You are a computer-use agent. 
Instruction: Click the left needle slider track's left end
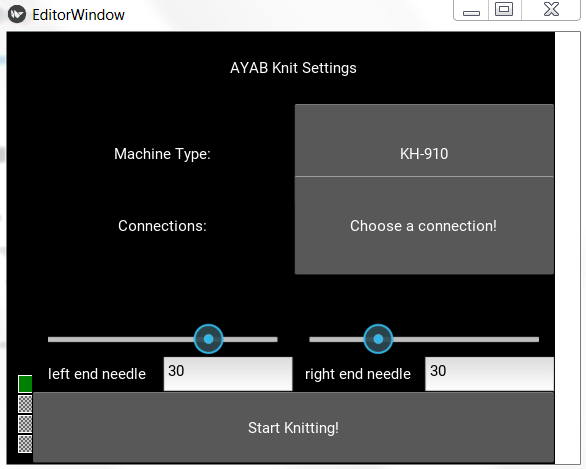point(51,339)
